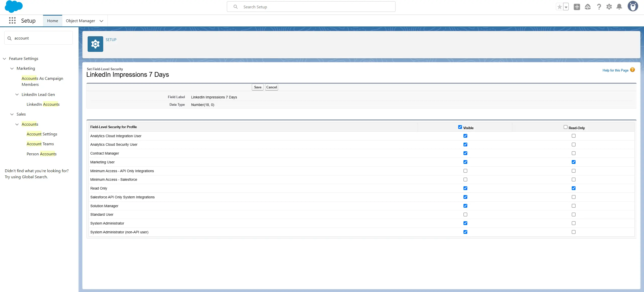This screenshot has height=292, width=644.
Task: Open Account Settings in the sidebar
Action: (42, 134)
